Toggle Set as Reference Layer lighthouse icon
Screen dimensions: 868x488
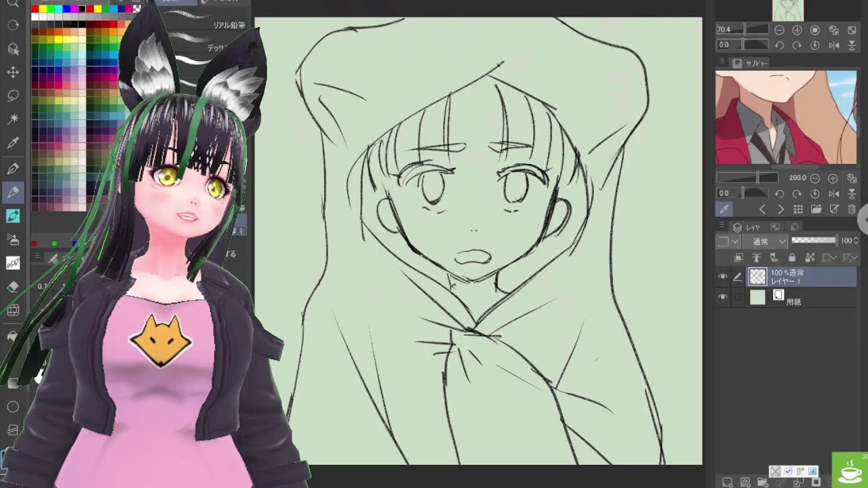(x=756, y=258)
